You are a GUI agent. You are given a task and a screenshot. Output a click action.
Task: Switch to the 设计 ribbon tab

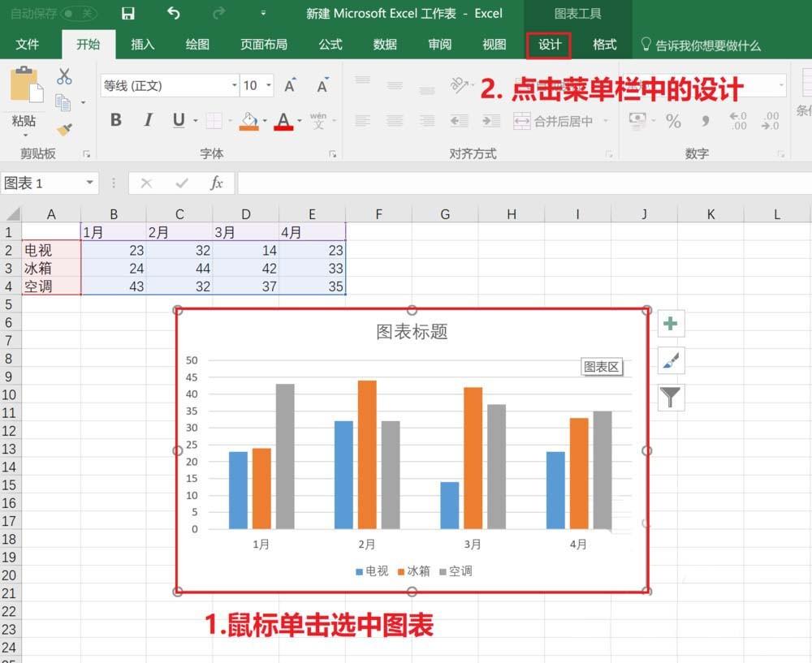548,45
